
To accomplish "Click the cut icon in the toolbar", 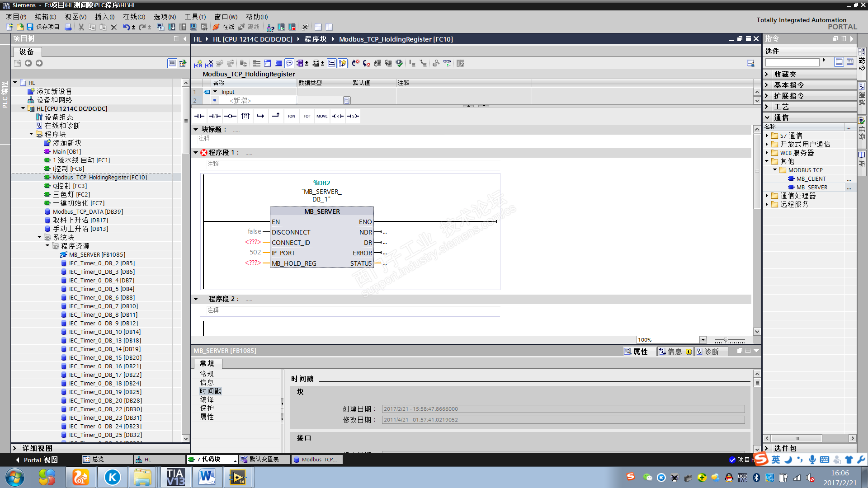I will point(81,27).
